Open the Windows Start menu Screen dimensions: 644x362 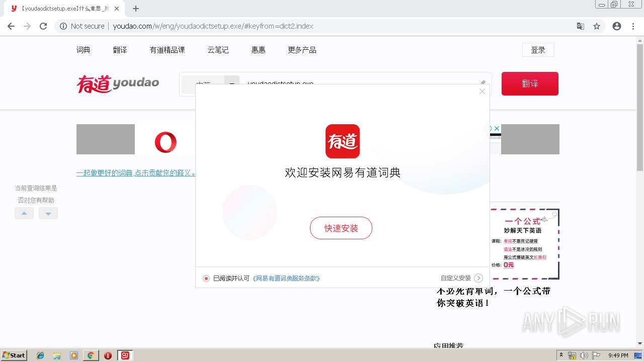(14, 355)
